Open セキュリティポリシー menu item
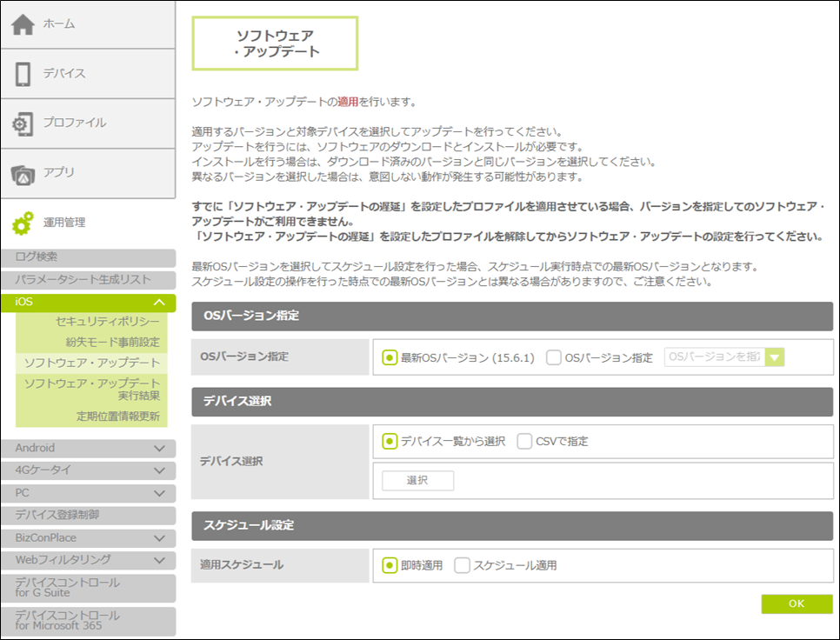Image resolution: width=840 pixels, height=640 pixels. [x=107, y=322]
